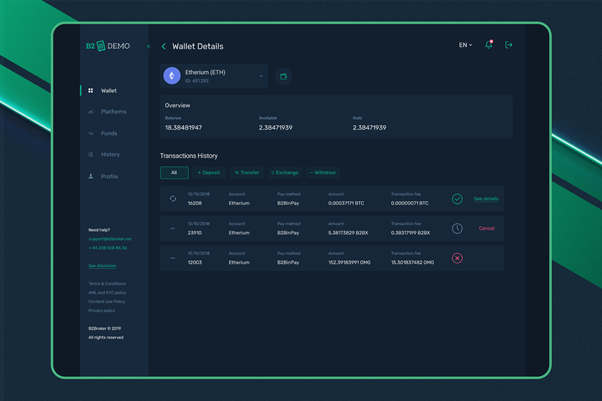Cancel the pending transaction 23910
The image size is (602, 401).
coord(486,228)
